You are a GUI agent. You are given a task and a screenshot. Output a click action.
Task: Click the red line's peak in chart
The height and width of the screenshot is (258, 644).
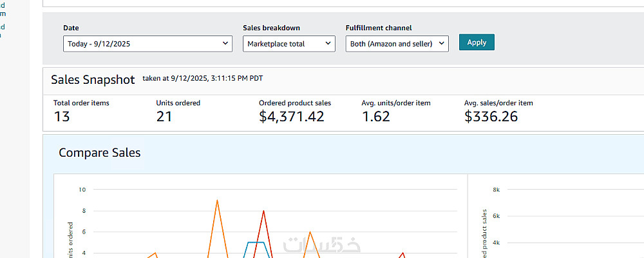tap(263, 211)
